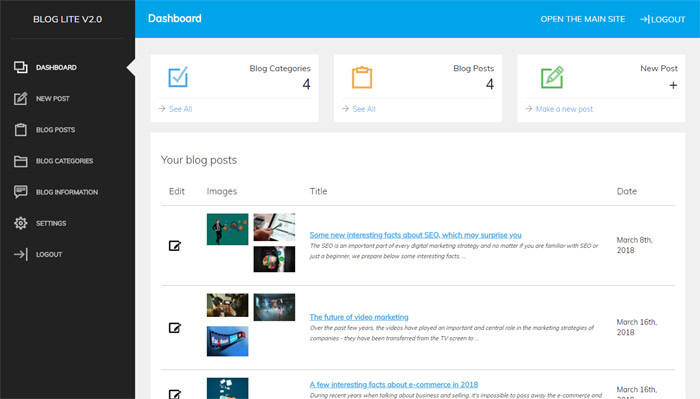Click Make a new post link

tap(564, 109)
